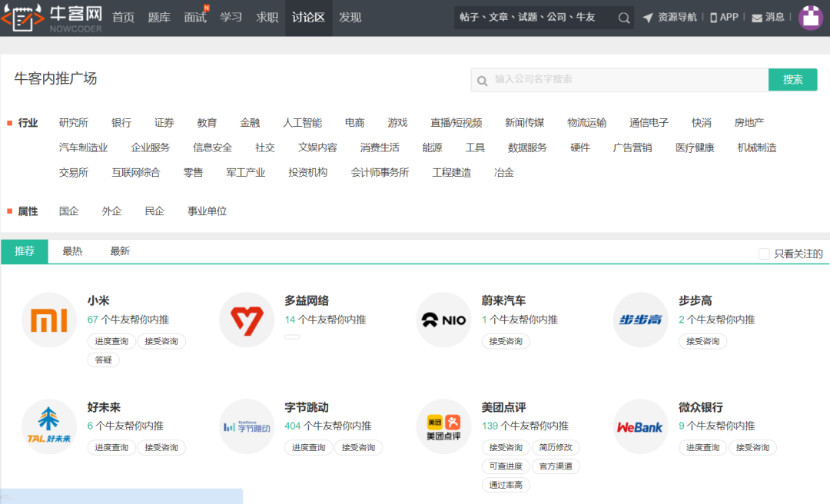Filter by 研究所 industry
This screenshot has height=504, width=830.
[74, 123]
